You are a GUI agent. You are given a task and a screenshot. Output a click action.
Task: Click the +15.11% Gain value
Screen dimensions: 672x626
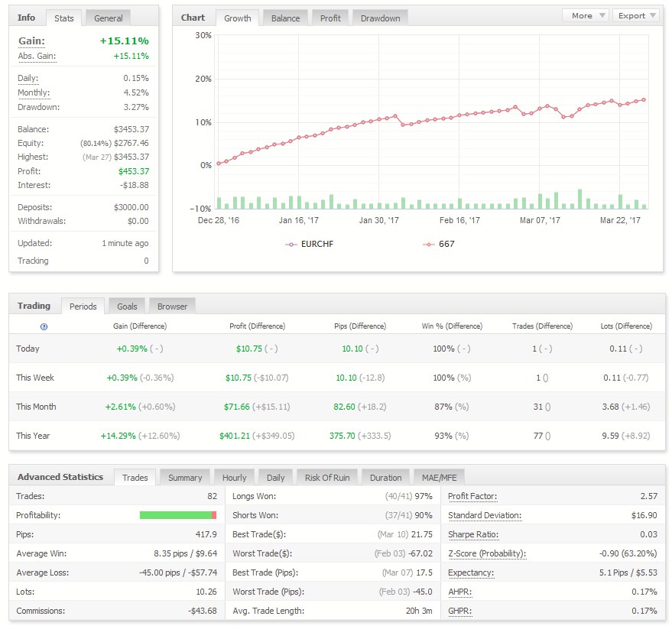pos(125,41)
